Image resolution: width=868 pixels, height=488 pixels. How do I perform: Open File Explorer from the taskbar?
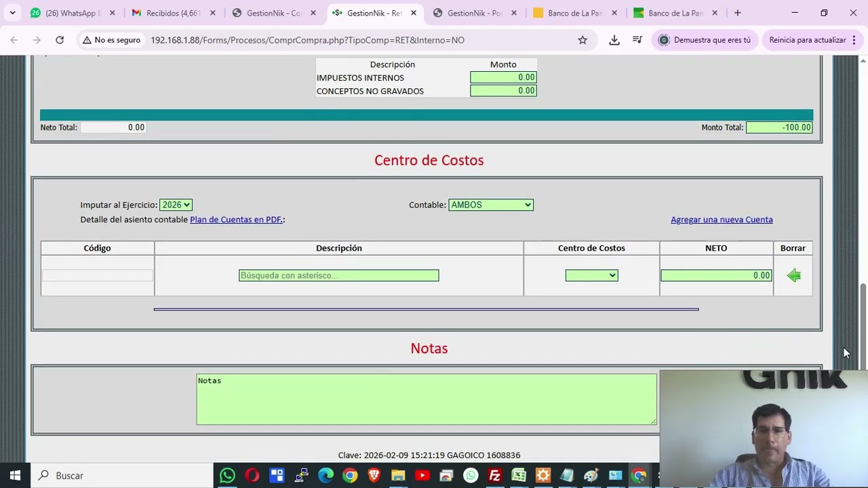398,475
